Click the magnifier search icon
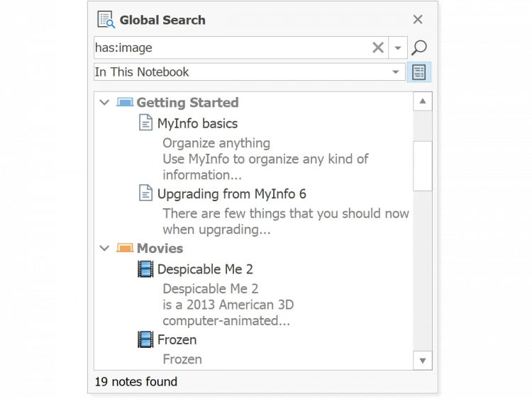 pos(419,48)
